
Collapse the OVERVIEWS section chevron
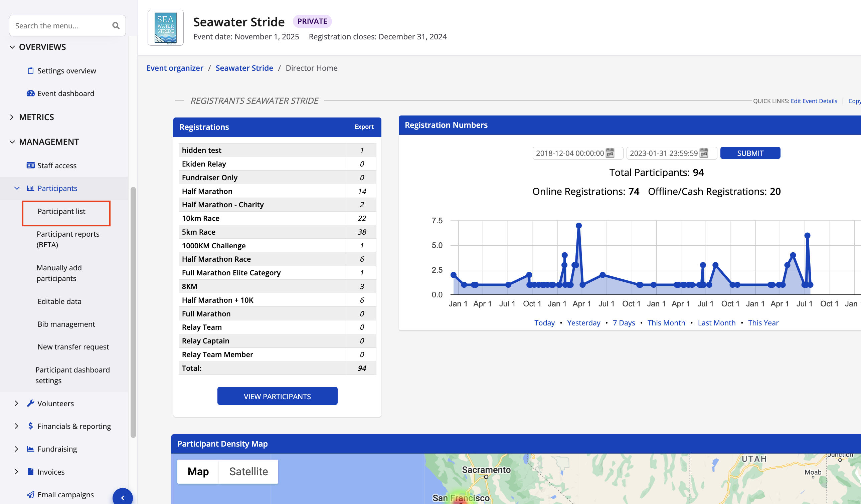[x=12, y=47]
